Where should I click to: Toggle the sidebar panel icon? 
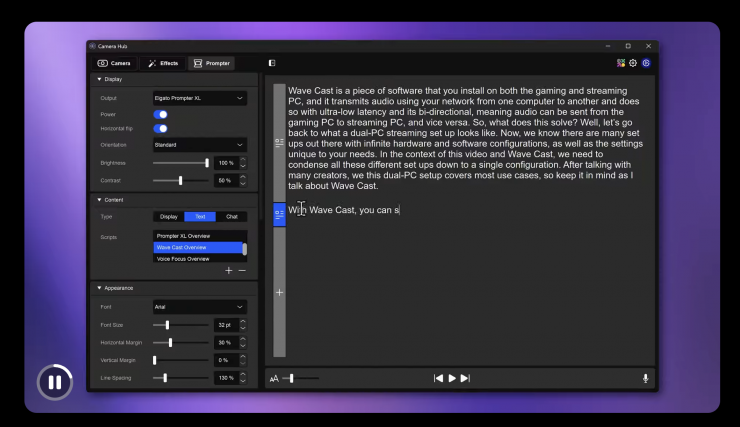(272, 63)
